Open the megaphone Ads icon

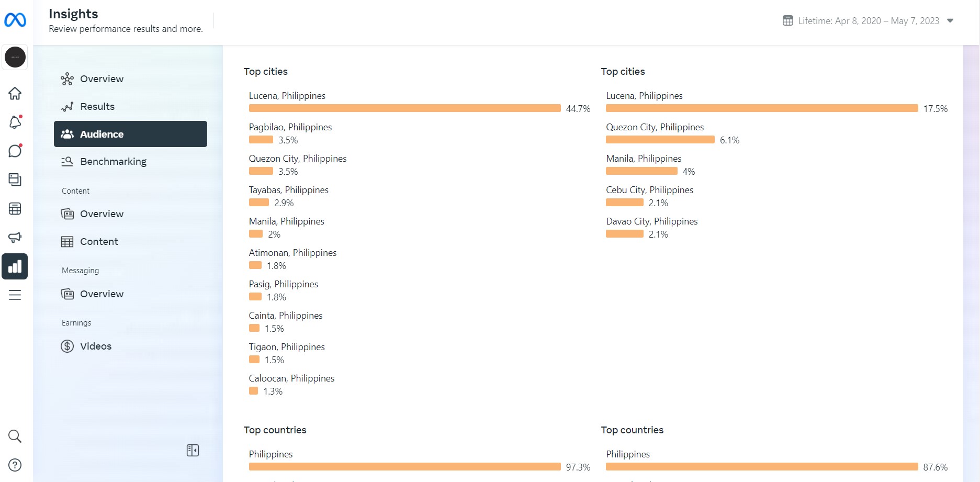(15, 238)
